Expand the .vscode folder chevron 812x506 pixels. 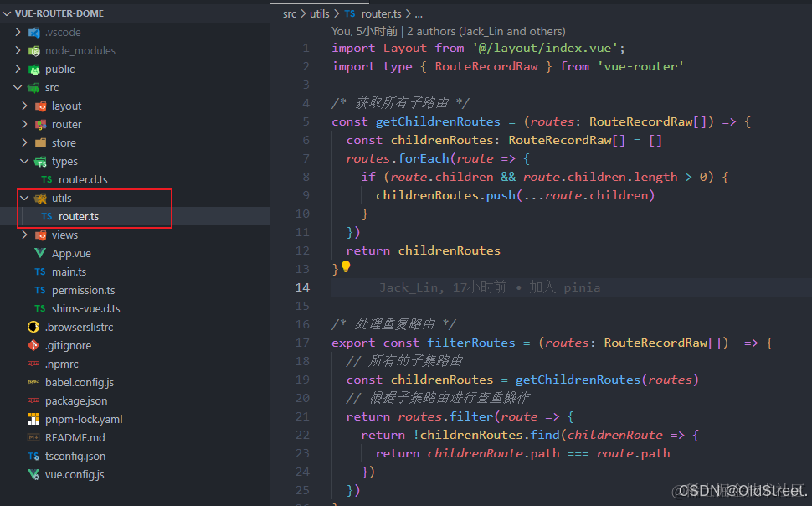(18, 32)
